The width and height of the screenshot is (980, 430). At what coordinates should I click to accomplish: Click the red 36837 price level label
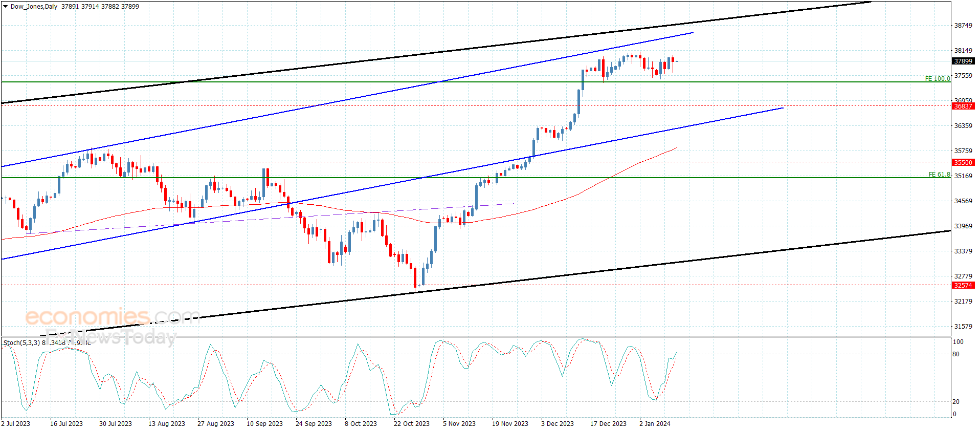(x=963, y=106)
